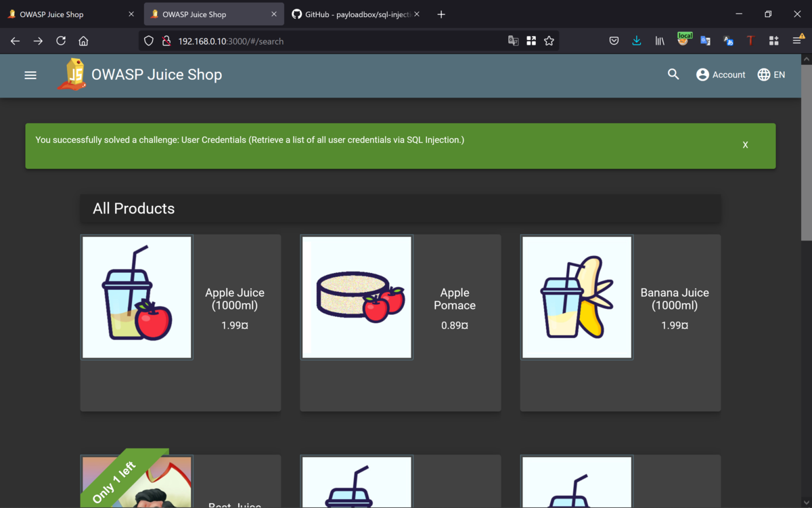Click the challenge solved message text
The width and height of the screenshot is (812, 508).
point(250,140)
